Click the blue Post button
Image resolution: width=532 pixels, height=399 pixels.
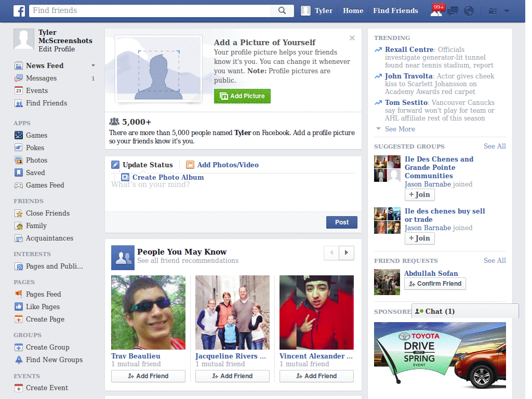click(342, 222)
